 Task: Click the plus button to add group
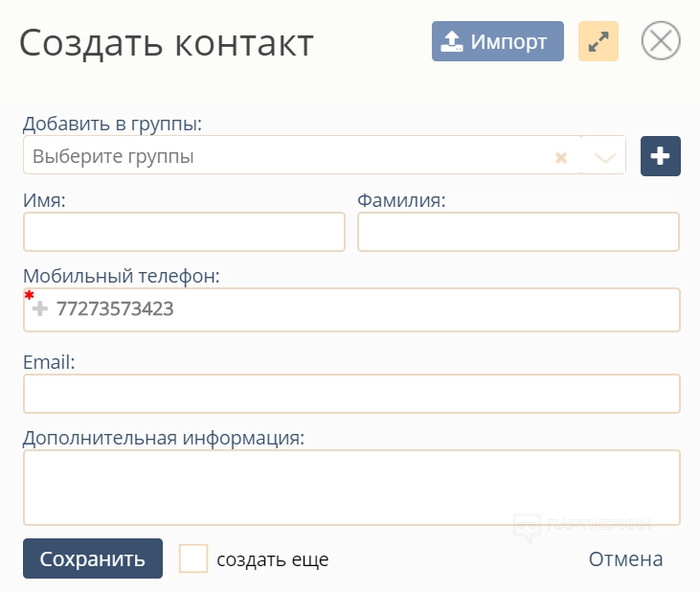[660, 156]
